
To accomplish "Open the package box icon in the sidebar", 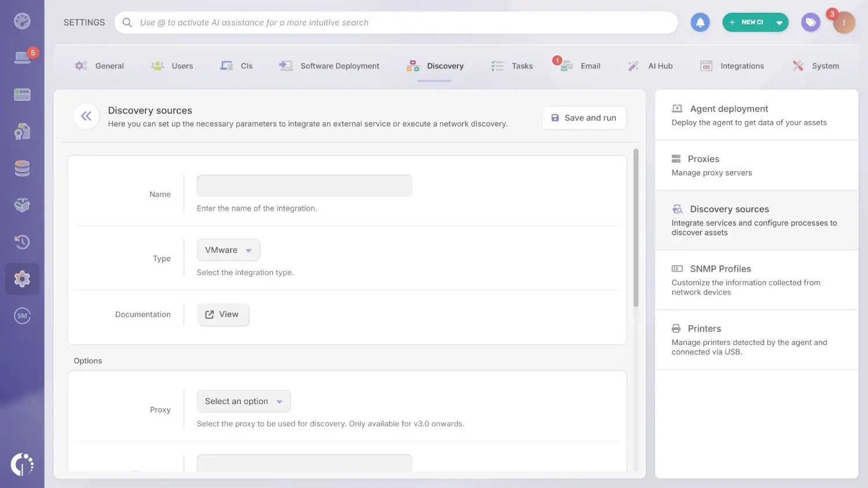I will point(22,205).
